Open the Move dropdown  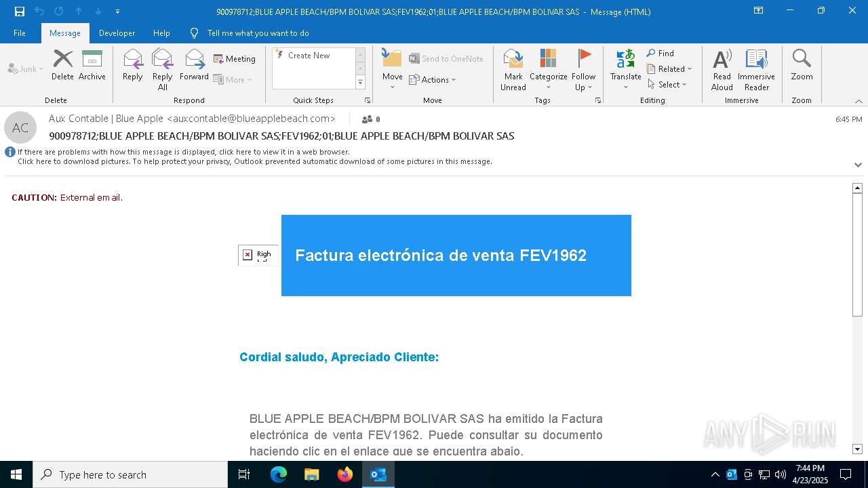(x=392, y=69)
